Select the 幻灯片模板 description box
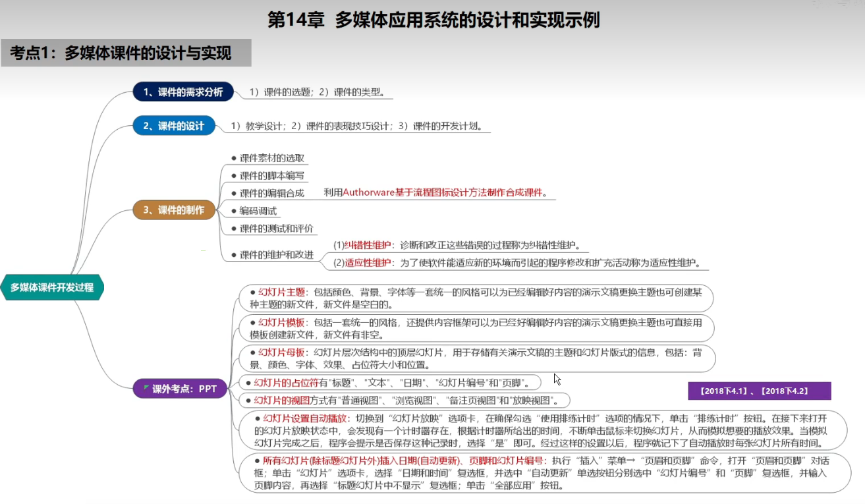 click(476, 328)
